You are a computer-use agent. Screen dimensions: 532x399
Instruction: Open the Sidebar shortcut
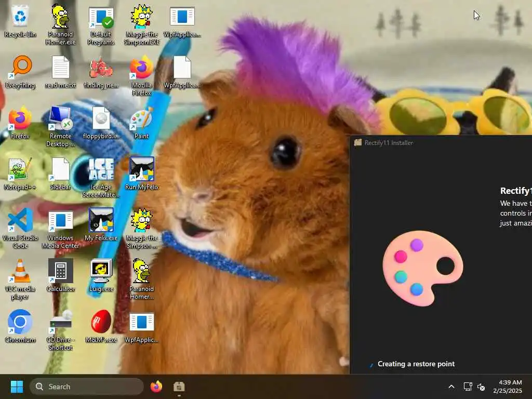coord(60,174)
